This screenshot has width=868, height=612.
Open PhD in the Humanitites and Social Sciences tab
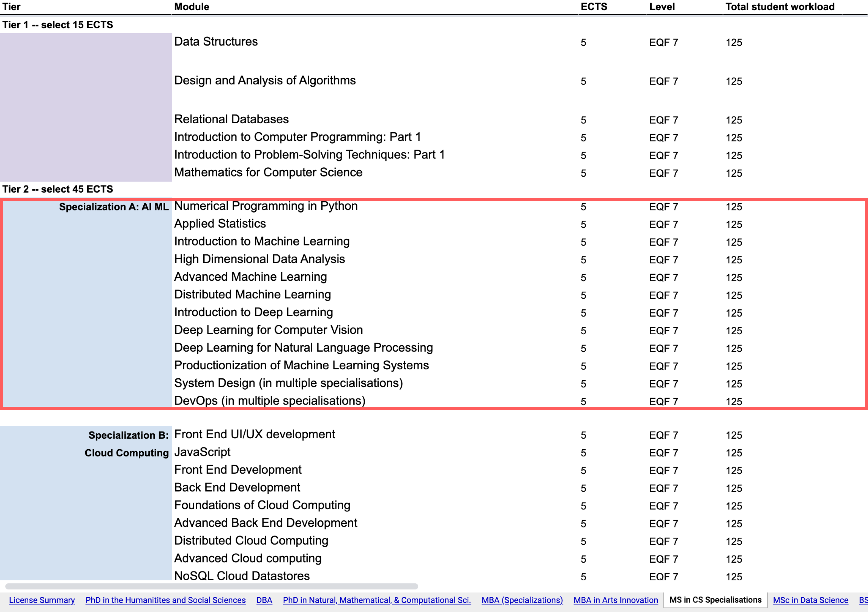tap(165, 600)
